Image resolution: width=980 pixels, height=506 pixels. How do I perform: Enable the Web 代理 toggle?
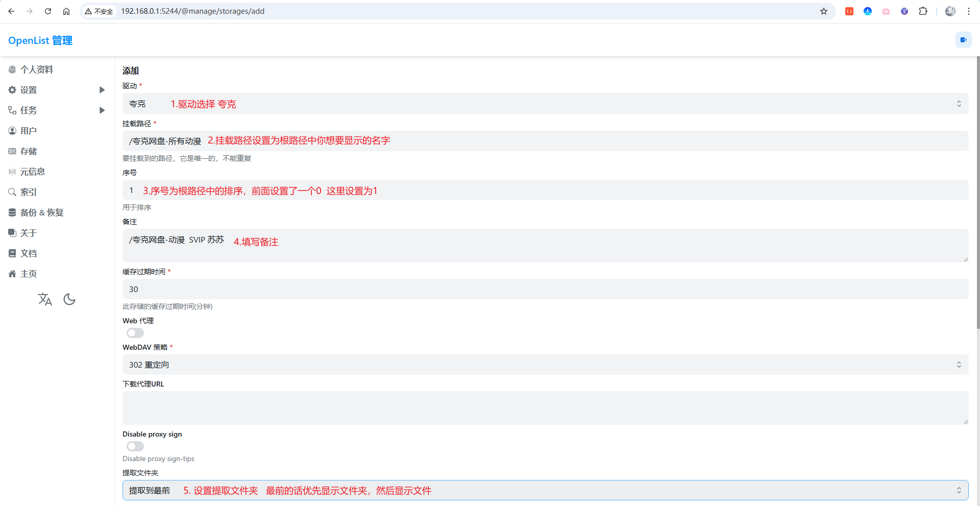coord(135,333)
